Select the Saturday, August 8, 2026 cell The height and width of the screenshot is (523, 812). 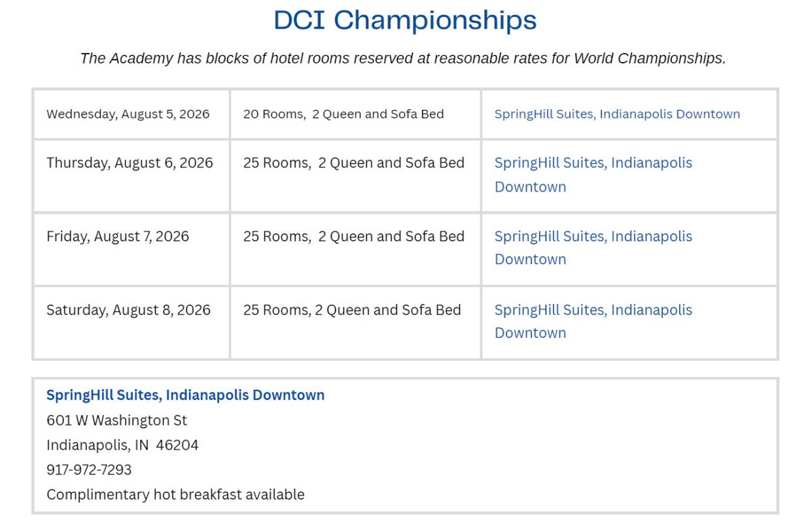click(128, 310)
